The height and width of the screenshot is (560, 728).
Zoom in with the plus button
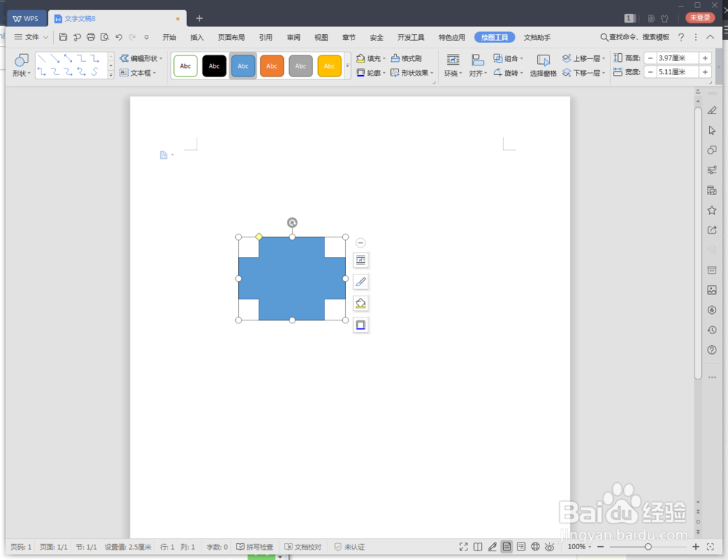click(695, 547)
